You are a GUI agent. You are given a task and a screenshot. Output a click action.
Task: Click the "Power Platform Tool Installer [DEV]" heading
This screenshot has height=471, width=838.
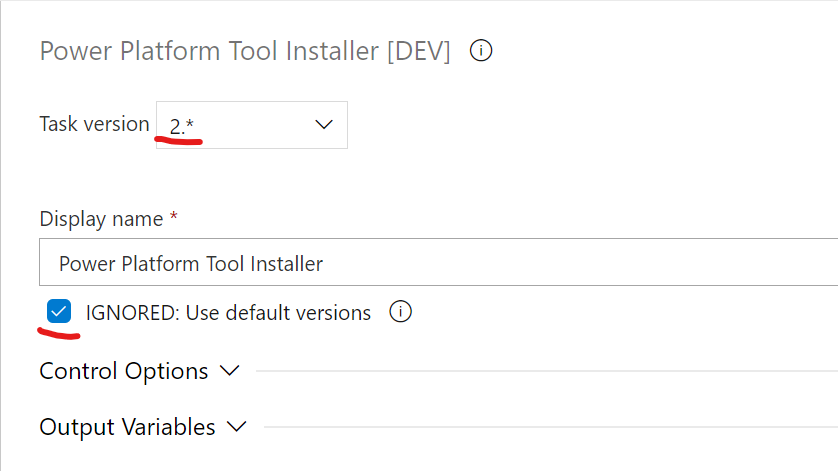[x=245, y=51]
